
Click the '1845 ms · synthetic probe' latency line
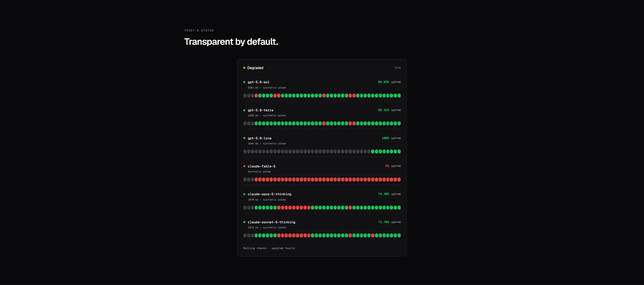point(267,144)
